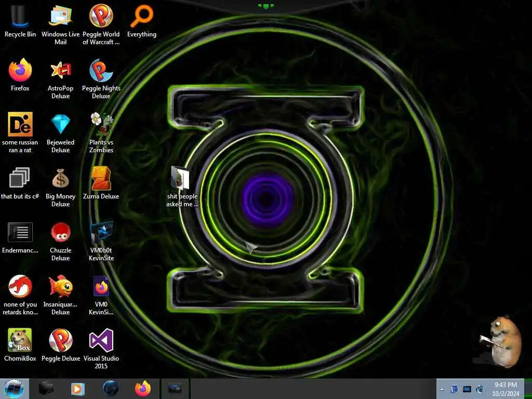Open the Recycle Bin desktop icon
Image resolution: width=532 pixels, height=399 pixels.
[x=20, y=22]
